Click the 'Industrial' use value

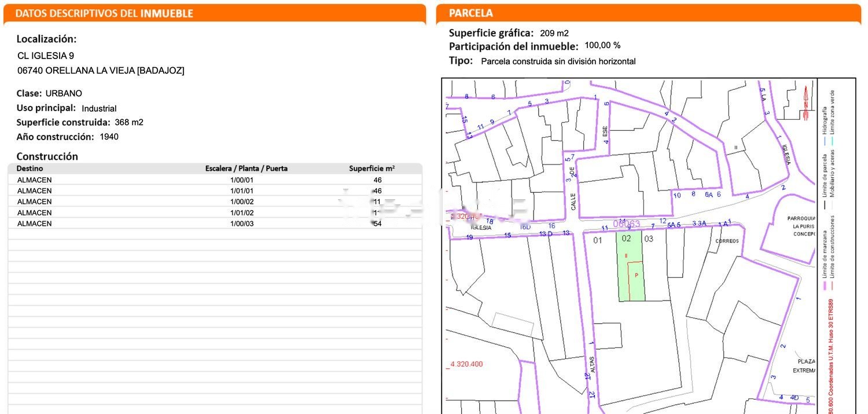pos(99,108)
